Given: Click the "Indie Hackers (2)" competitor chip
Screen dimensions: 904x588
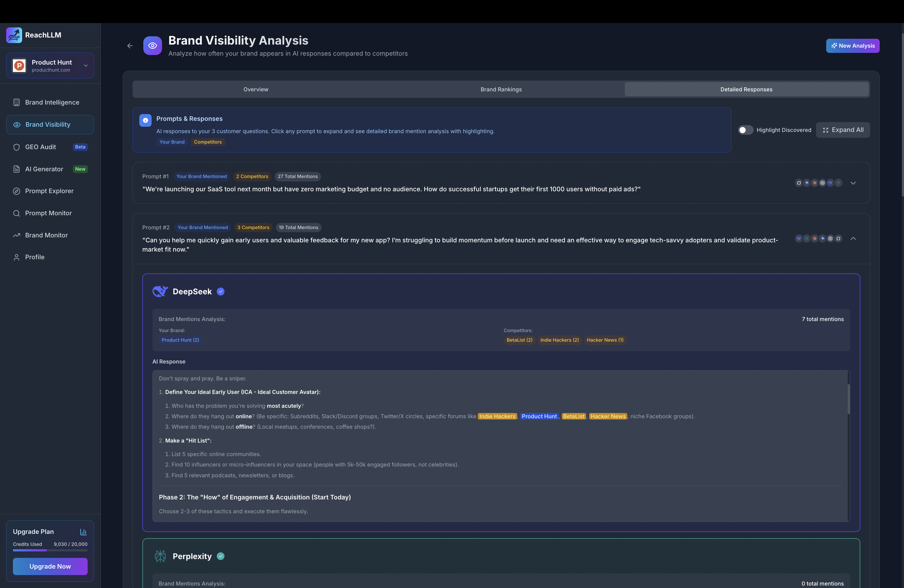Looking at the screenshot, I should pyautogui.click(x=559, y=340).
